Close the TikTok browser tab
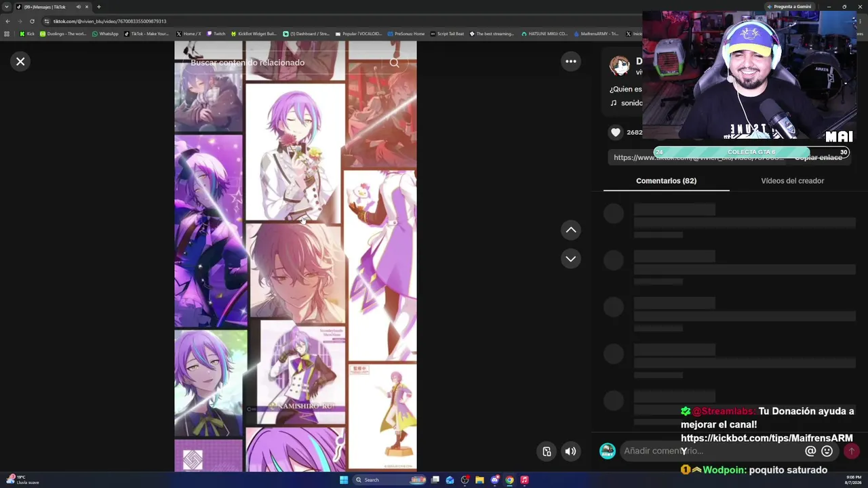868x488 pixels. coord(87,7)
